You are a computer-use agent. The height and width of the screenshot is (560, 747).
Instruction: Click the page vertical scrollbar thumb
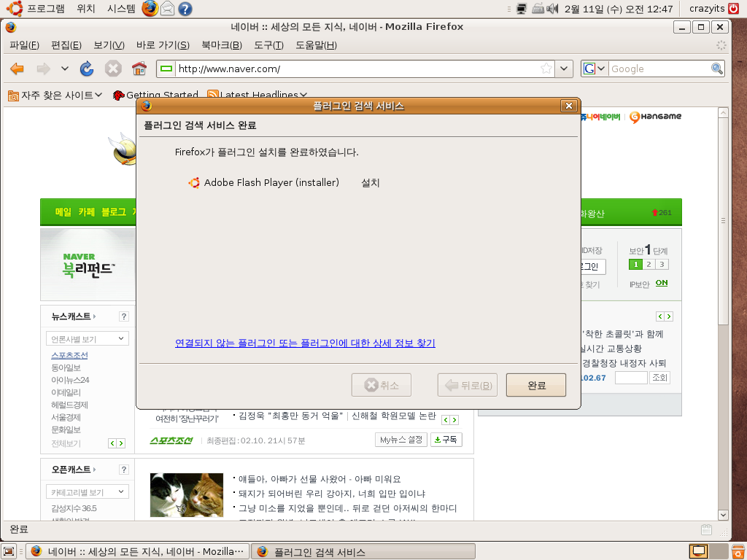point(723,221)
